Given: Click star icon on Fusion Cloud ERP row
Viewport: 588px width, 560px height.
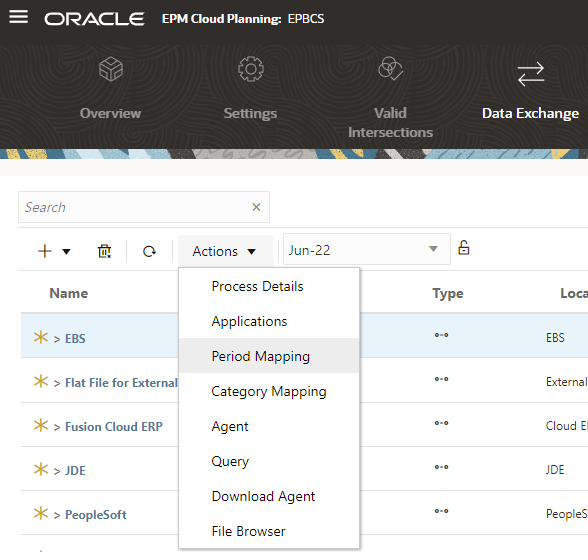Looking at the screenshot, I should 41,425.
